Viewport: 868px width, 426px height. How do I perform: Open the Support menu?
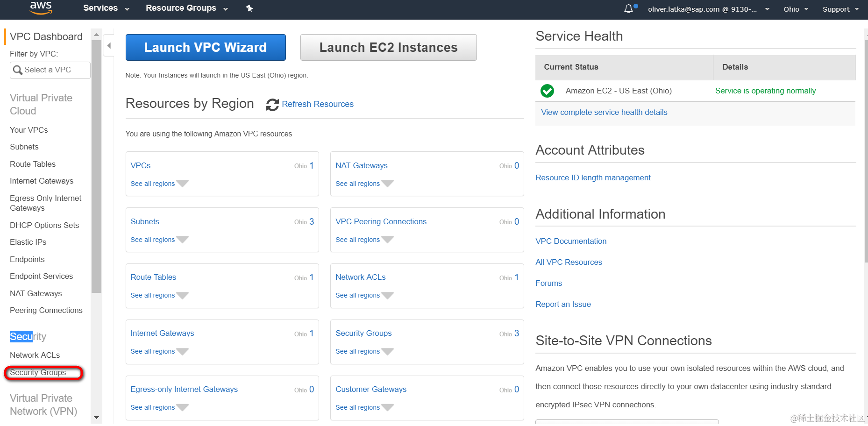[840, 9]
